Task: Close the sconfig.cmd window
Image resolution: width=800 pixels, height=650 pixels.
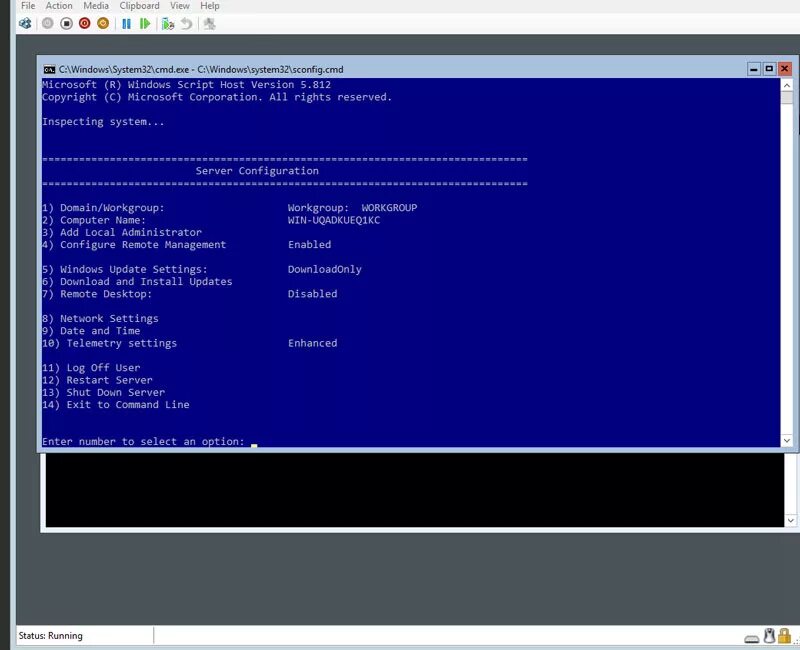Action: pyautogui.click(x=785, y=69)
